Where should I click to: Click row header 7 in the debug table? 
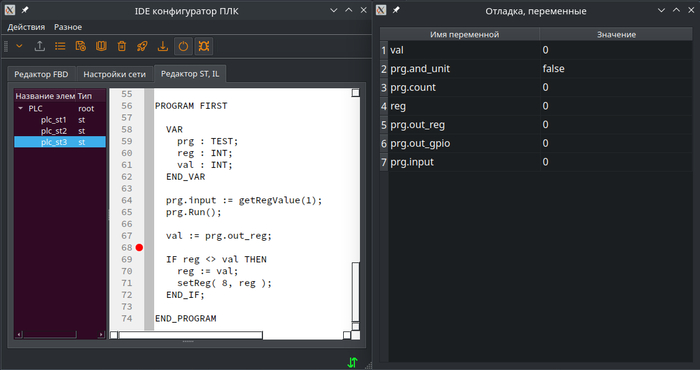384,162
